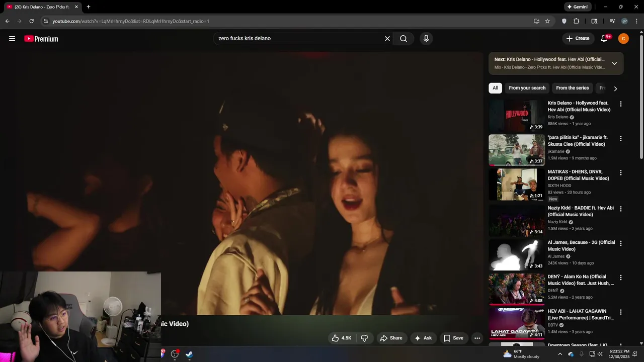Viewport: 644px width, 362px height.
Task: Open Nazty Kidd BADDIE thumbnail
Action: [517, 220]
